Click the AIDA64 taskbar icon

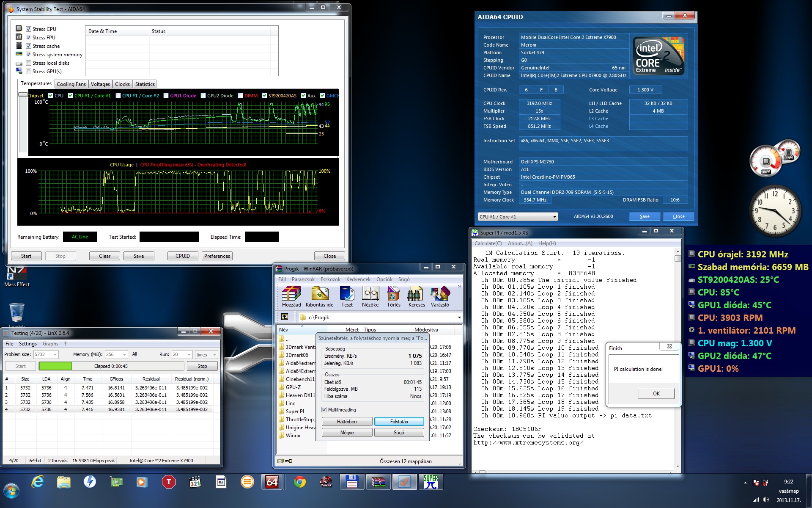(272, 482)
